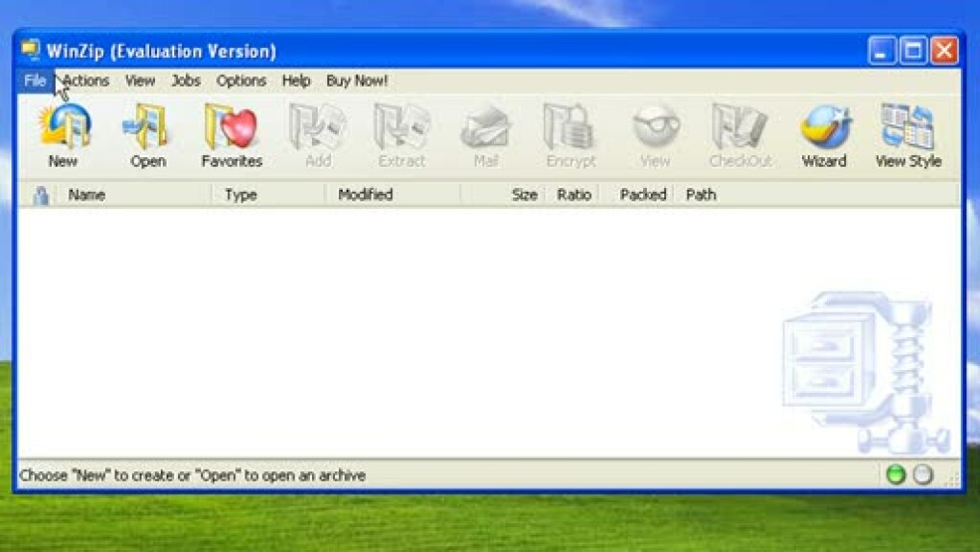
Task: Open the Jobs menu
Action: pos(186,81)
